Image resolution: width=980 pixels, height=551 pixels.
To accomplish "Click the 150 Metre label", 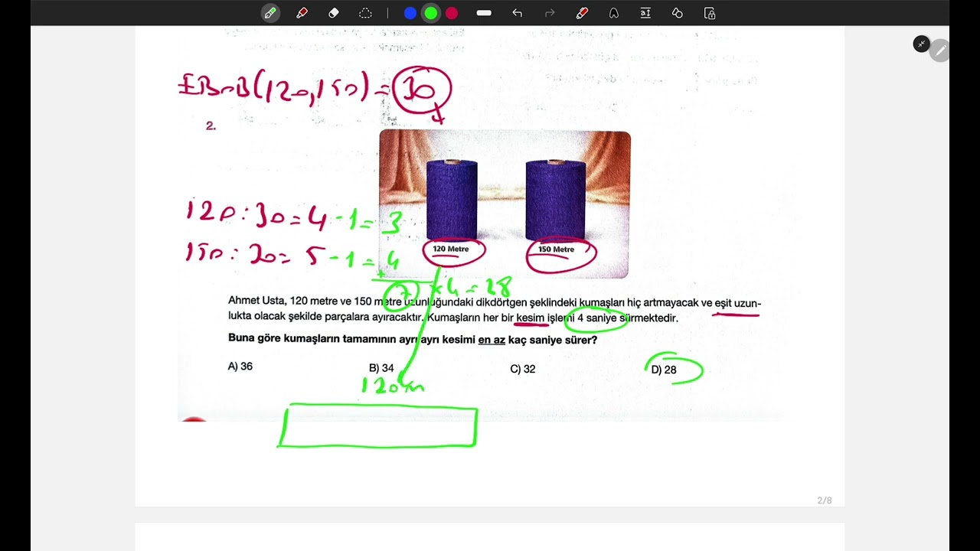I will click(557, 249).
